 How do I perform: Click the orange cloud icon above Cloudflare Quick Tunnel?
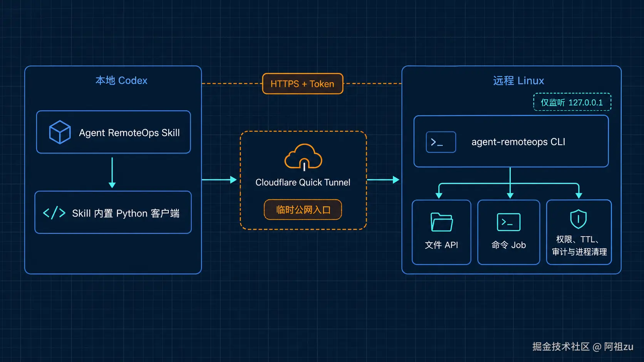(x=303, y=157)
